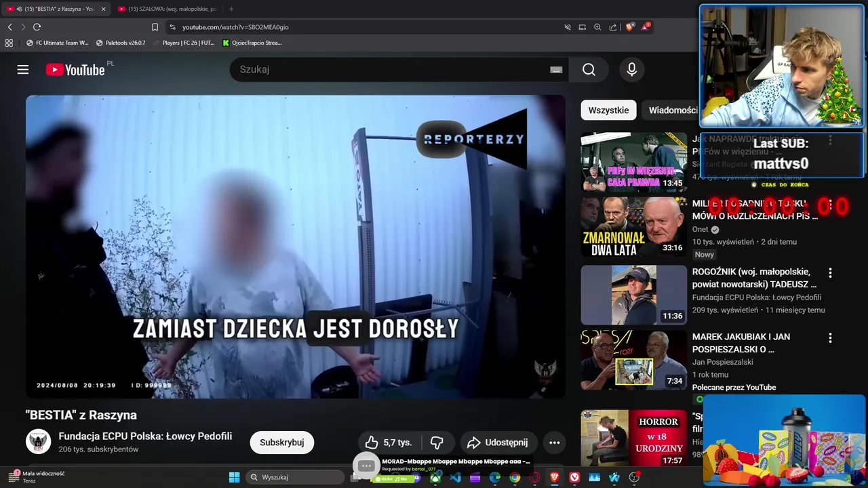Open the Jan Pospieszalski channel name
Image resolution: width=868 pixels, height=488 pixels.
(x=723, y=362)
